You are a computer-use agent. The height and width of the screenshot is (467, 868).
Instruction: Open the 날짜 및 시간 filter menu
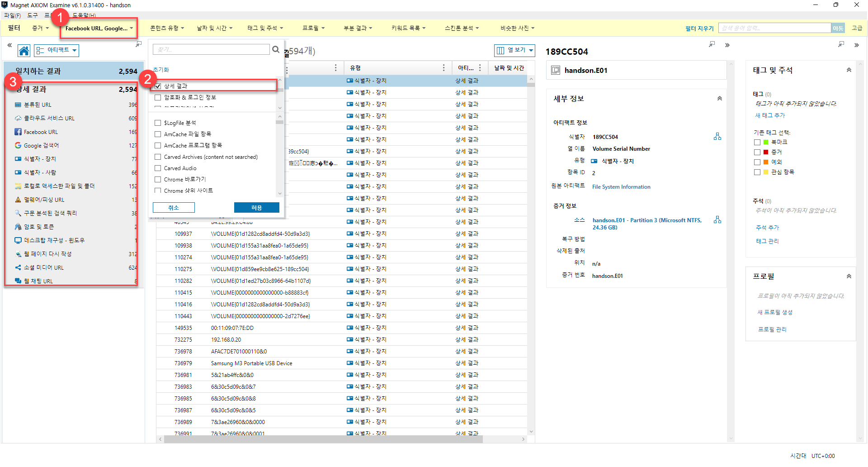[214, 28]
